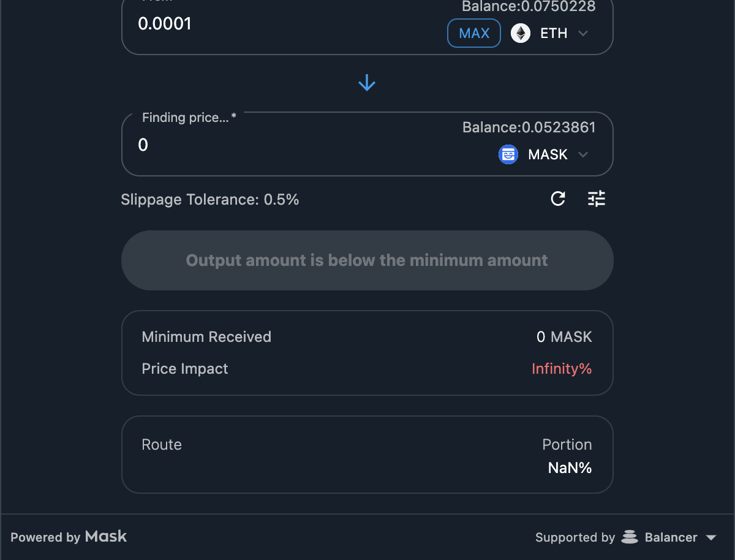Refresh the price quote
Screen dimensions: 735x560
coord(558,199)
